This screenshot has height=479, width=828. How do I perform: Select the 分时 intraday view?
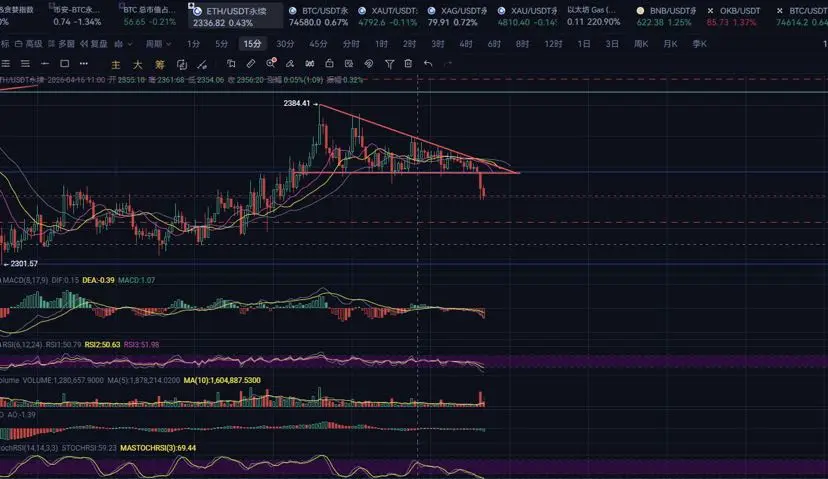coord(351,44)
